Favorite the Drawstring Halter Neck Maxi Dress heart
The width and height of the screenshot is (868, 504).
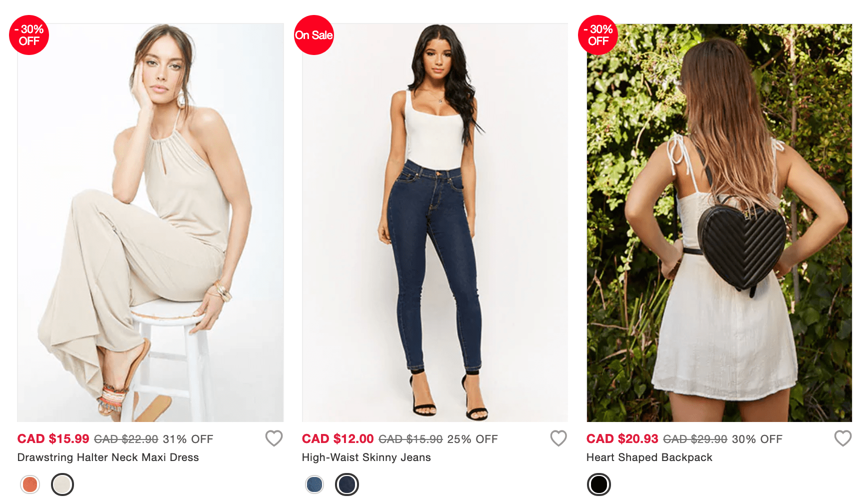(x=274, y=438)
